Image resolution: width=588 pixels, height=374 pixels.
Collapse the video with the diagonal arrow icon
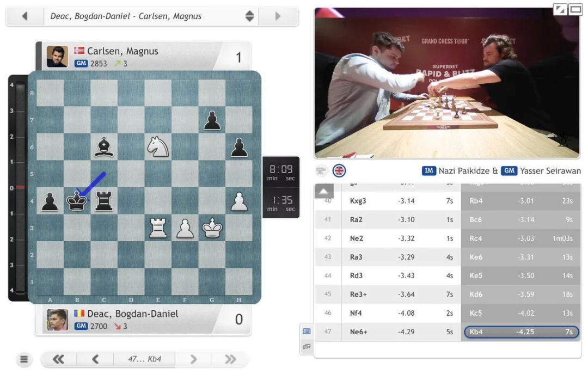pos(560,9)
